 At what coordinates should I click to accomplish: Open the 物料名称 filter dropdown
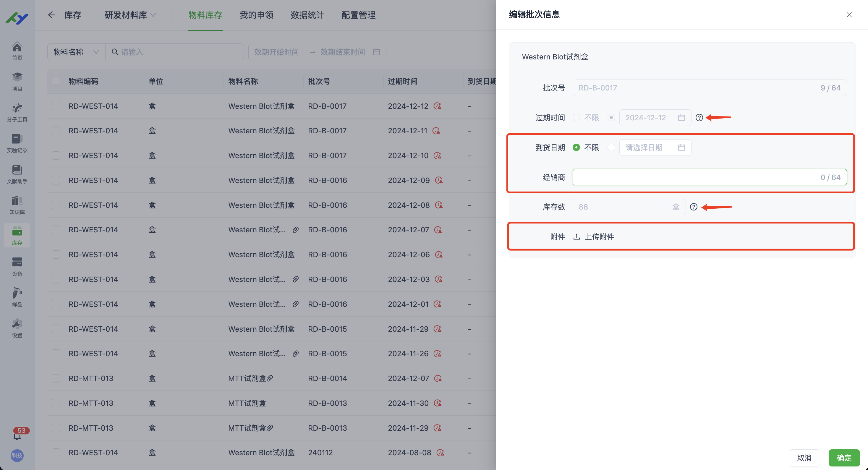[x=75, y=51]
